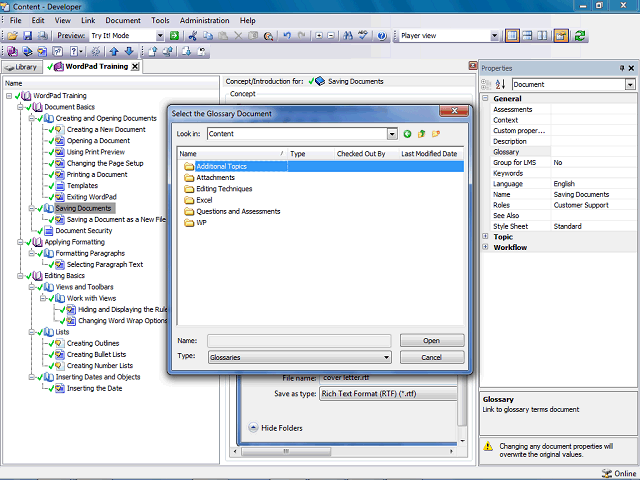
Task: Click the Up One Level folder icon
Action: 422,134
